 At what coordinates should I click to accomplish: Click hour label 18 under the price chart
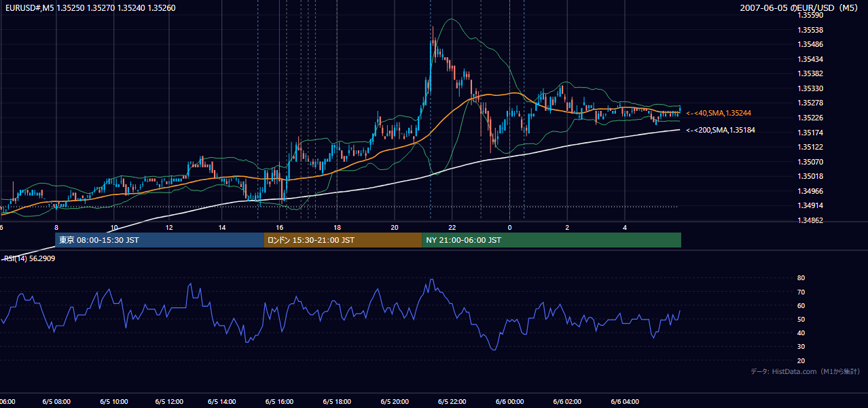point(336,227)
